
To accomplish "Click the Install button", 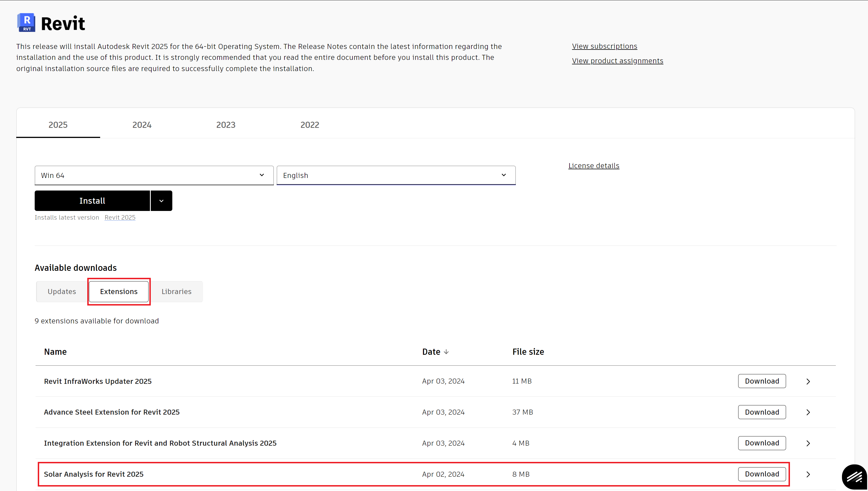I will [92, 200].
